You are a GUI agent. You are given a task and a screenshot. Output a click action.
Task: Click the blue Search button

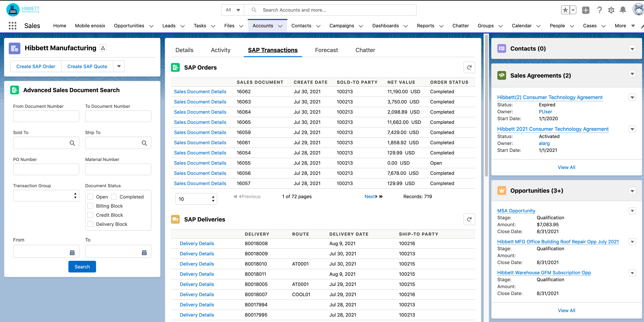pyautogui.click(x=82, y=267)
